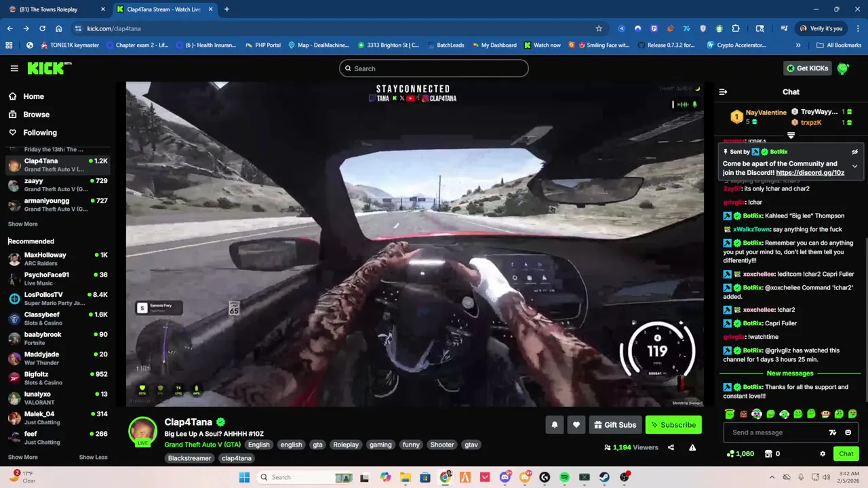Click the Gift Subs button
Viewport: 868px width, 488px height.
tap(615, 425)
